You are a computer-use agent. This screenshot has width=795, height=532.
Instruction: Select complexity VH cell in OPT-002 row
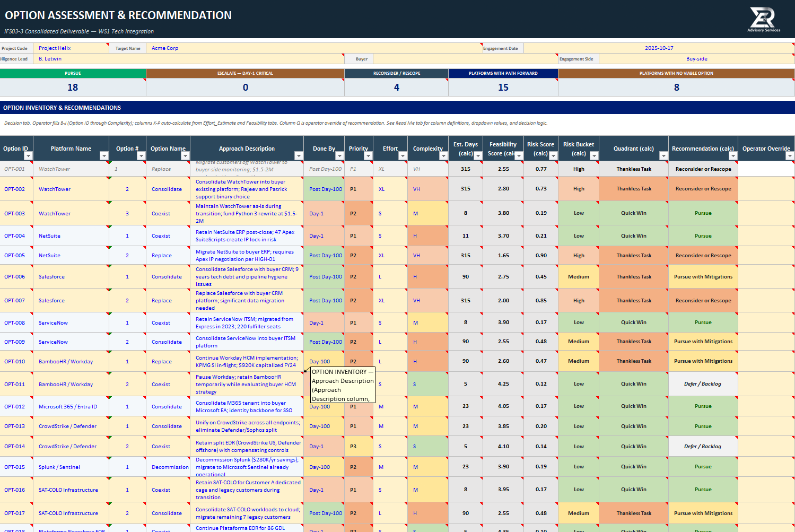pyautogui.click(x=428, y=189)
